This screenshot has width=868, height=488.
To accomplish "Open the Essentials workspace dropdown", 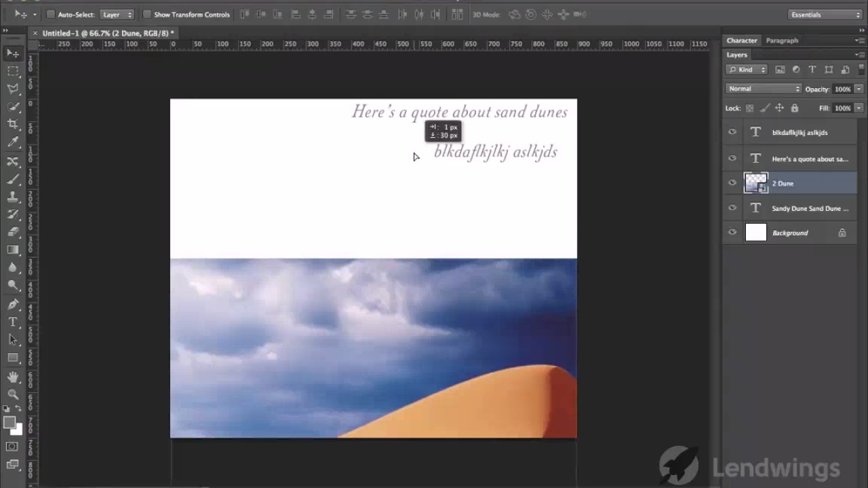I will [x=825, y=14].
